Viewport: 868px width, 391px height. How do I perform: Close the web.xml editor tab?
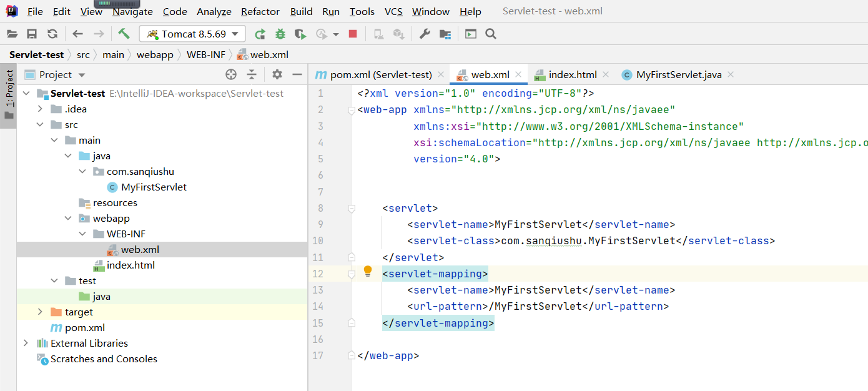coord(518,74)
